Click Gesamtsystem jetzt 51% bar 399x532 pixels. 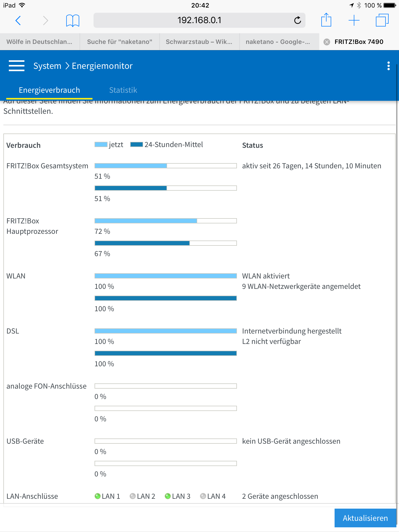pyautogui.click(x=166, y=166)
